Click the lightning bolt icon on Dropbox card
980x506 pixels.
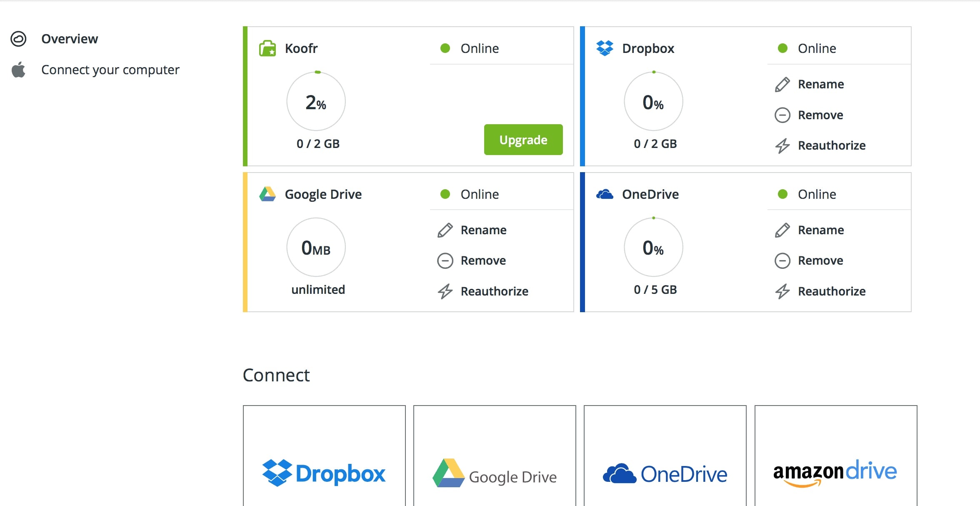point(782,146)
